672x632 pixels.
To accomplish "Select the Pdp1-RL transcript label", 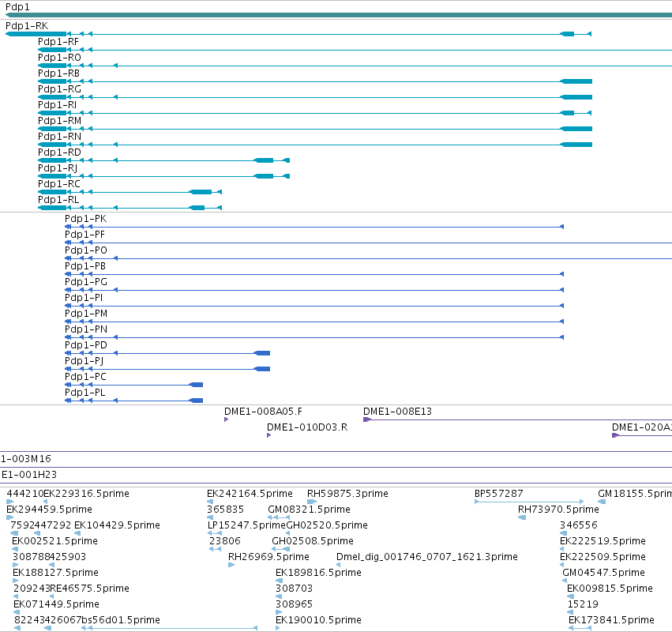I will click(58, 200).
